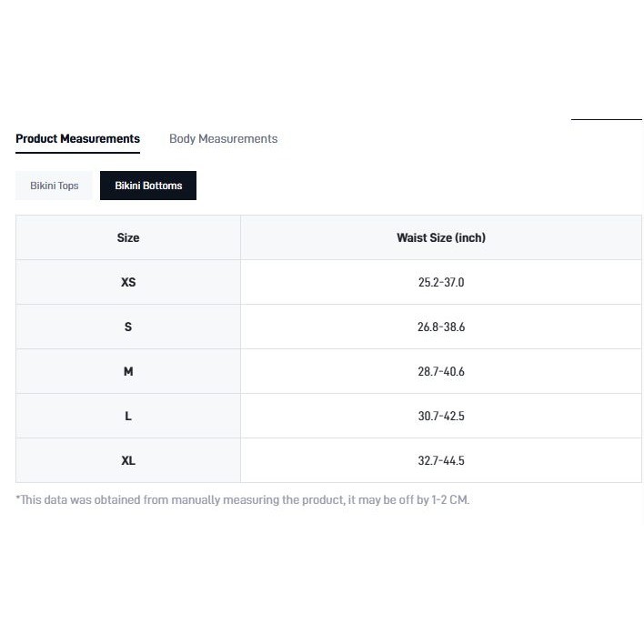
Task: Click the underline beneath Product Measurements
Action: coord(77,153)
